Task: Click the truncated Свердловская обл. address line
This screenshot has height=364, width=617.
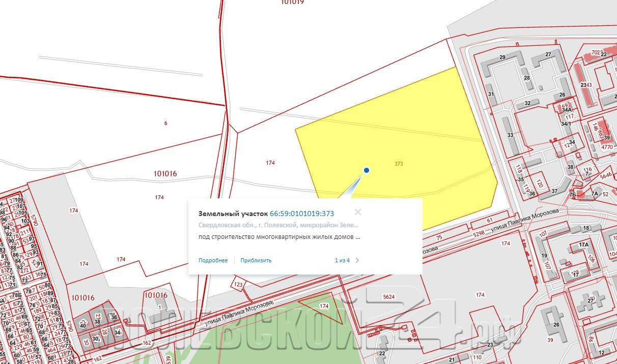Action: [x=278, y=224]
